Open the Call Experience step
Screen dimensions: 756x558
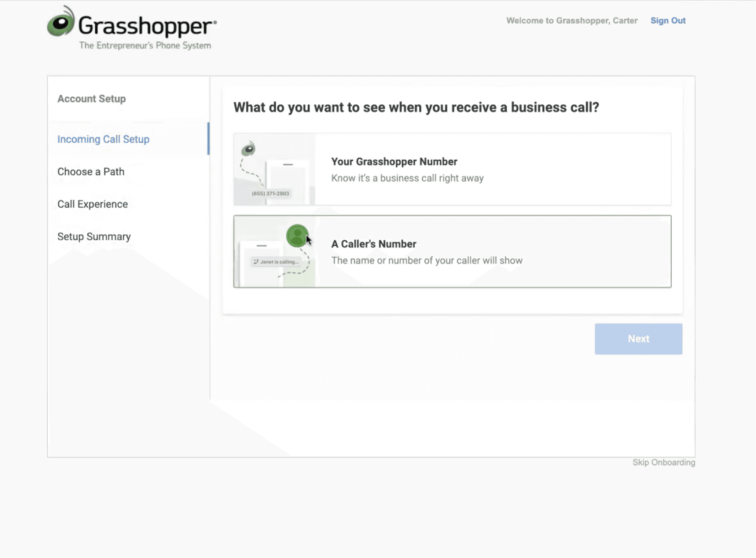[92, 204]
